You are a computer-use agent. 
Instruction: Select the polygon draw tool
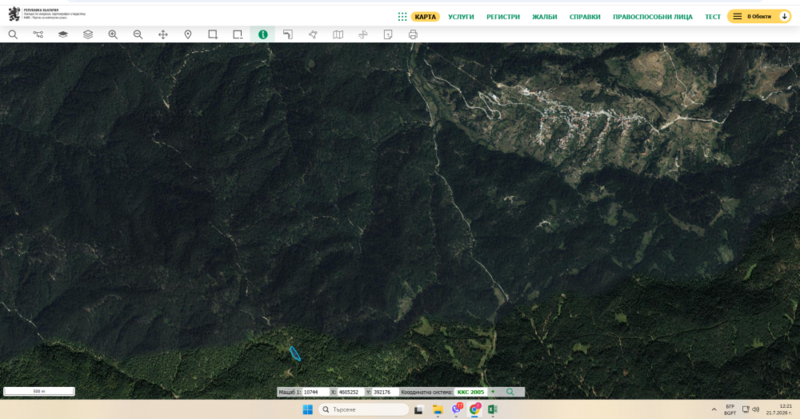click(313, 35)
